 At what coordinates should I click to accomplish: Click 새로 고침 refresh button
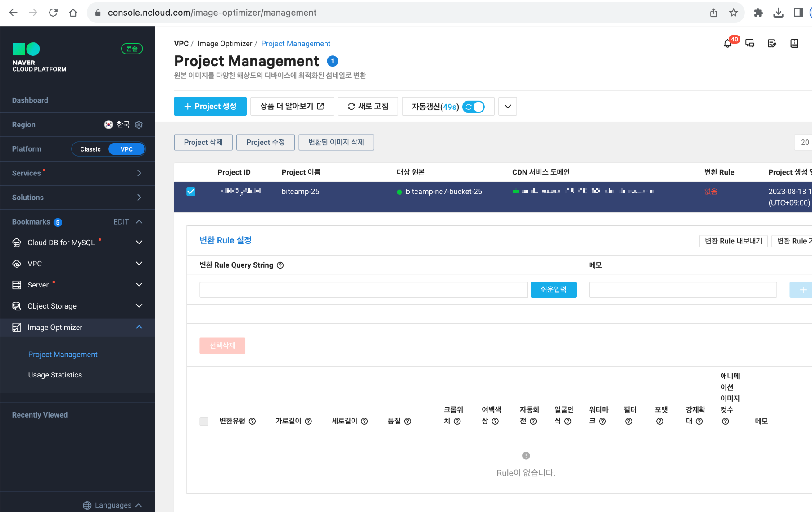point(368,107)
